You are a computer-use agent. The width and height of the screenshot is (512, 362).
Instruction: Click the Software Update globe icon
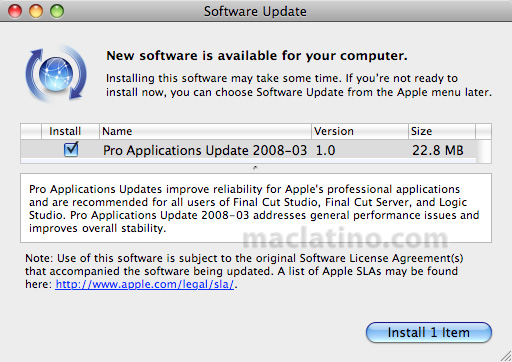(x=56, y=74)
